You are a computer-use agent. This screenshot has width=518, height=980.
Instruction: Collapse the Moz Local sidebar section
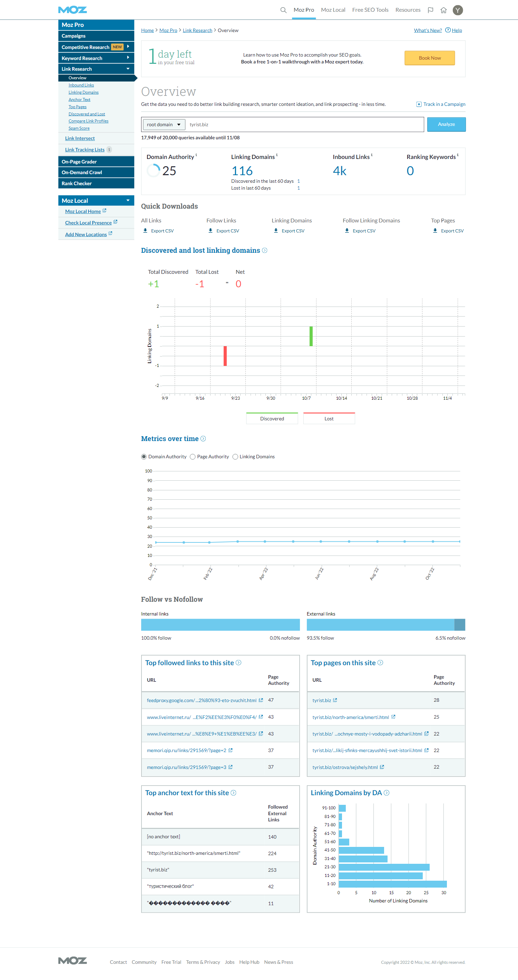click(128, 200)
